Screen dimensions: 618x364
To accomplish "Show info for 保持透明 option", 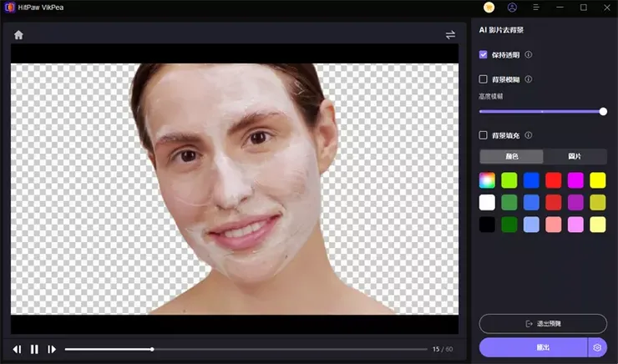I will pyautogui.click(x=529, y=55).
